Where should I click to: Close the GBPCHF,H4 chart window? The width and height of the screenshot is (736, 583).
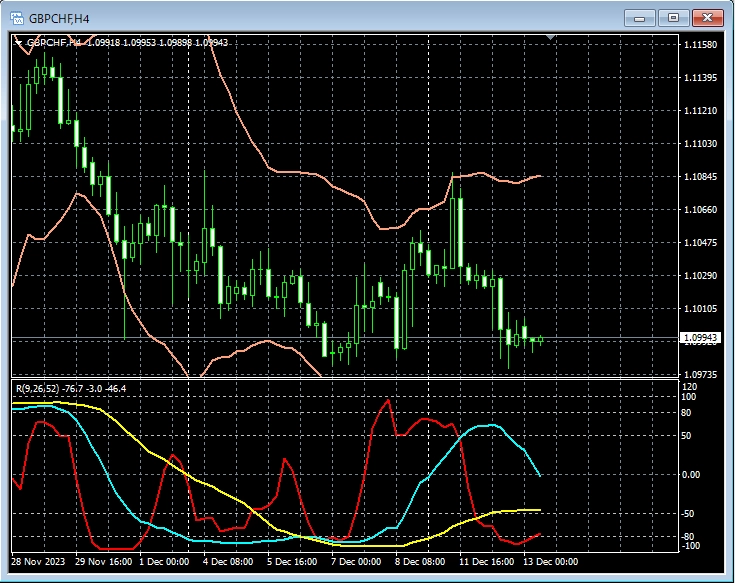click(706, 18)
